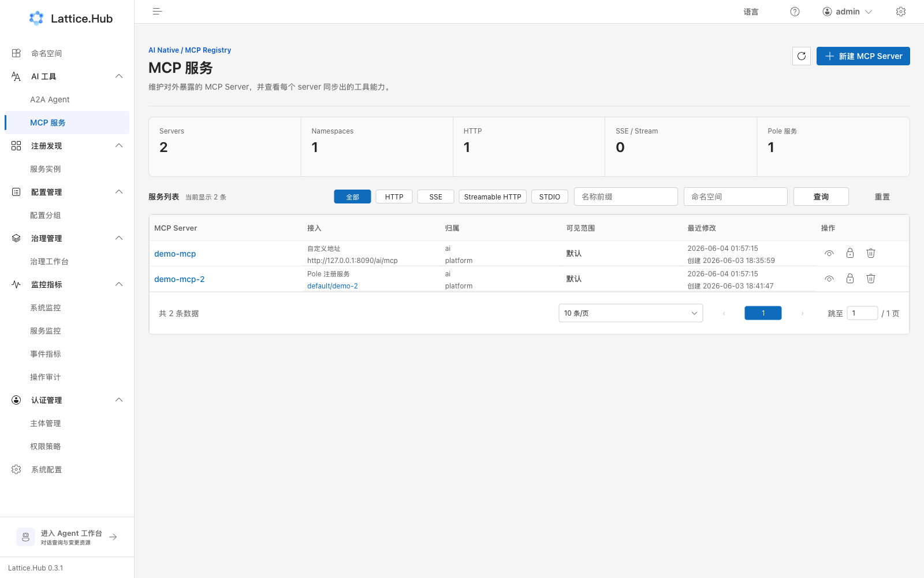Filter the list by HTTP
Viewport: 924px width, 578px height.
click(x=394, y=197)
